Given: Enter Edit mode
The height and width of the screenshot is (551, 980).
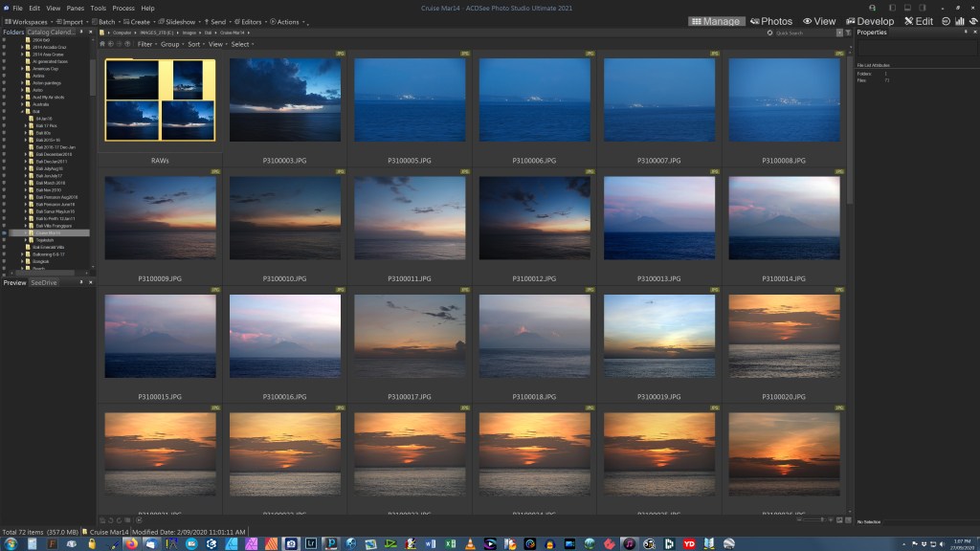Looking at the screenshot, I should 917,21.
